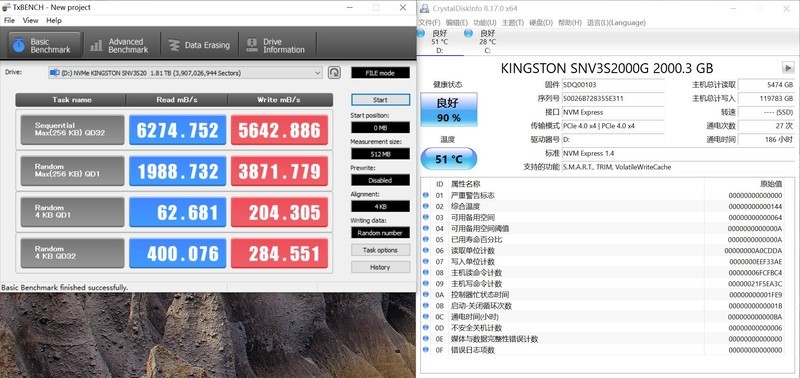800x378 pixels.
Task: Open the View menu in TxBENCH
Action: (x=31, y=20)
